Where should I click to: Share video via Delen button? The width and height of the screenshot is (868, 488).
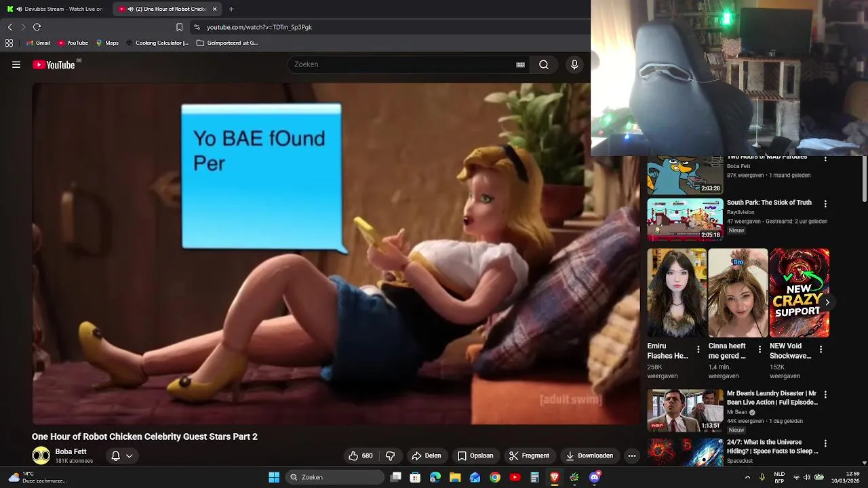427,455
